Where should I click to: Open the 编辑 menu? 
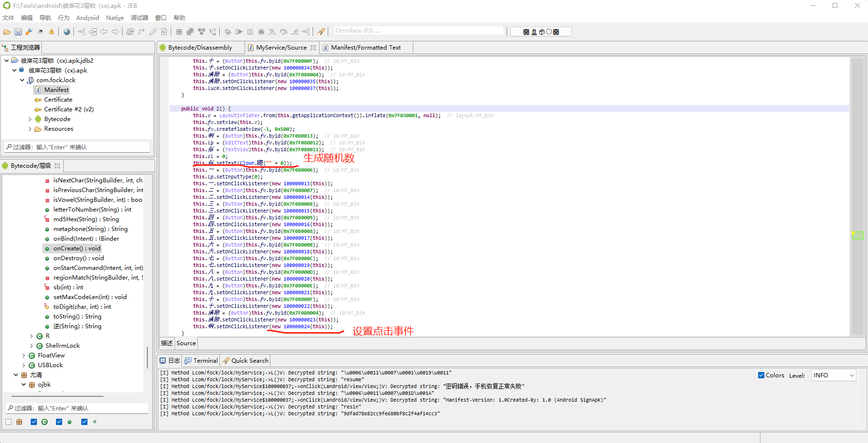click(27, 18)
